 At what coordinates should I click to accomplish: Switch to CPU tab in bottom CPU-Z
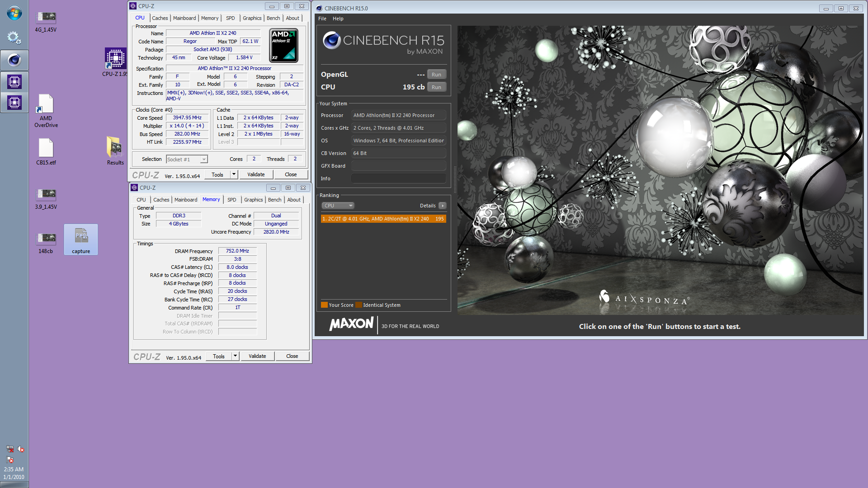pos(142,200)
